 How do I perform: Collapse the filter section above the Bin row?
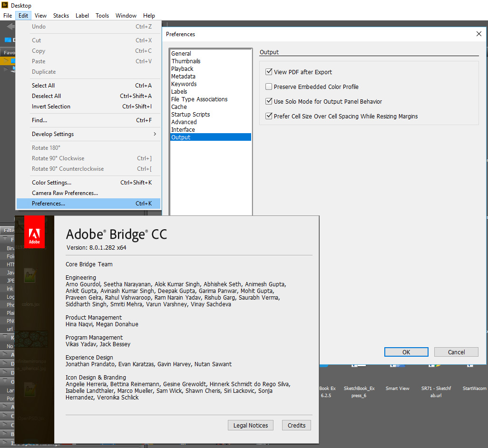click(5, 239)
